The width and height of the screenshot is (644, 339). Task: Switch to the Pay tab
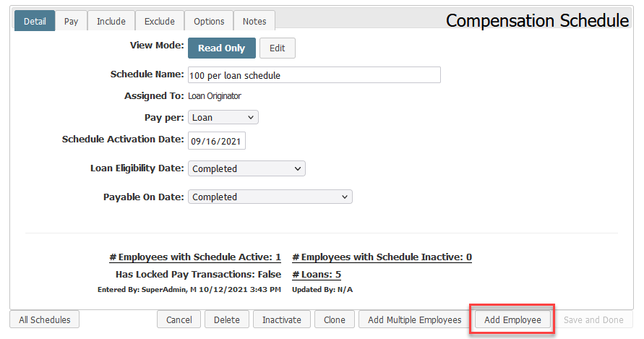click(x=71, y=21)
